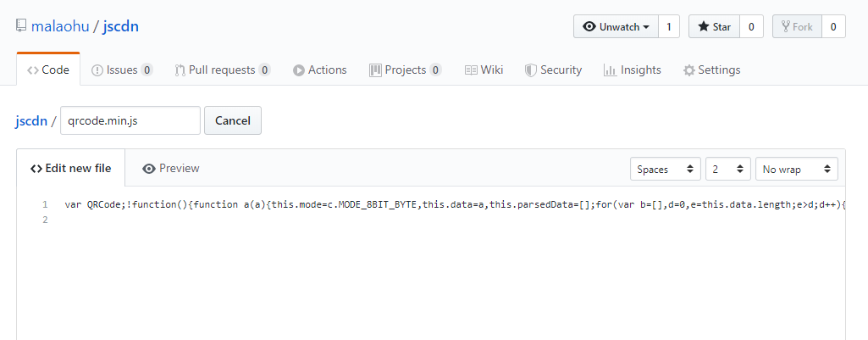View the forks count next to Fork
Image resolution: width=868 pixels, height=340 pixels.
pos(833,26)
